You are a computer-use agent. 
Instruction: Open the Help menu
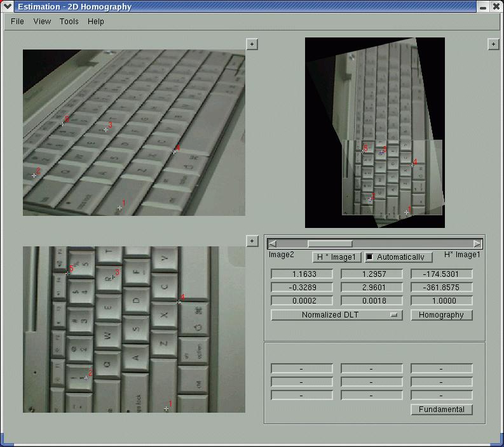pyautogui.click(x=96, y=22)
